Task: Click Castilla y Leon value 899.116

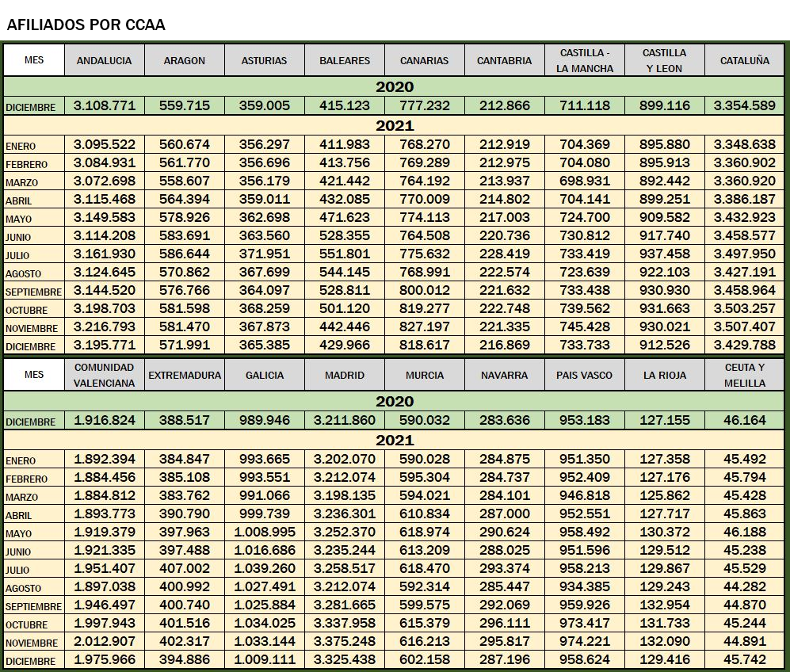Action: pyautogui.click(x=665, y=105)
